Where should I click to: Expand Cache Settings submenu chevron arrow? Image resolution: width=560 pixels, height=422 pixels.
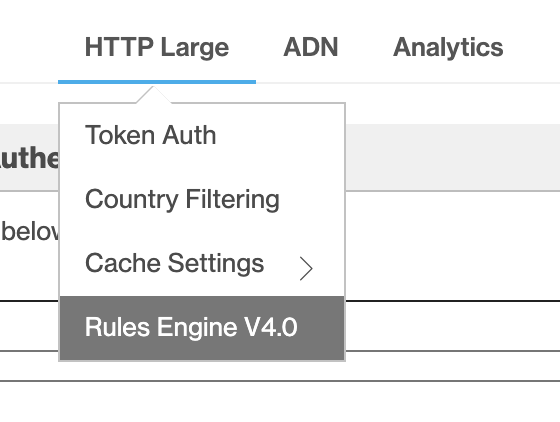[306, 268]
